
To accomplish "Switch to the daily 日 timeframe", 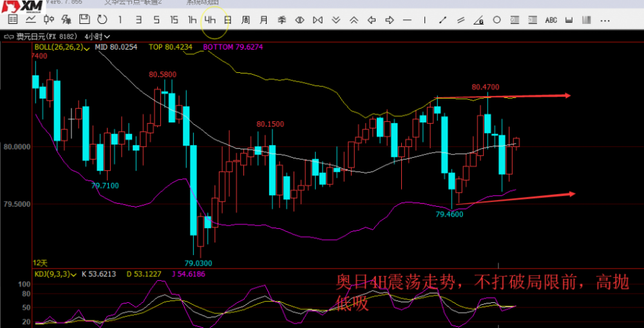I will pyautogui.click(x=227, y=20).
